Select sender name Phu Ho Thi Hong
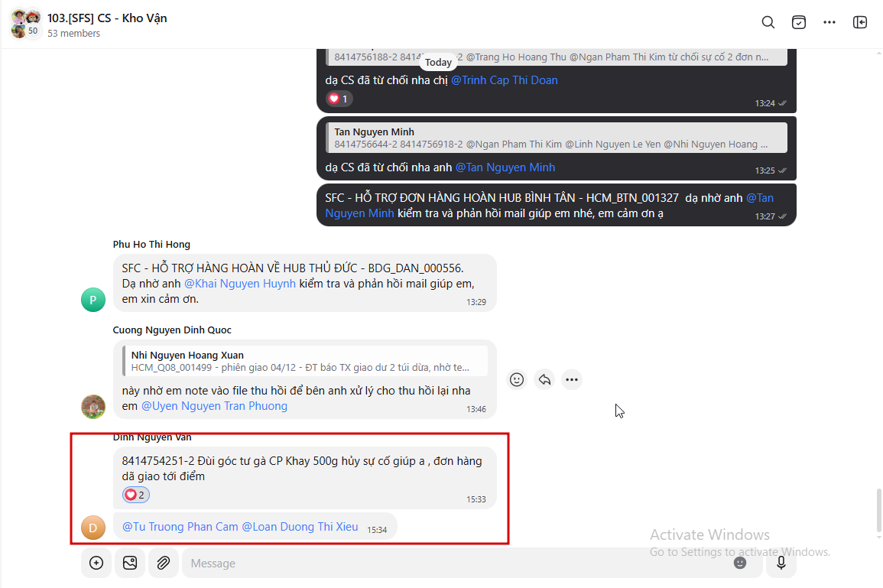 [151, 245]
